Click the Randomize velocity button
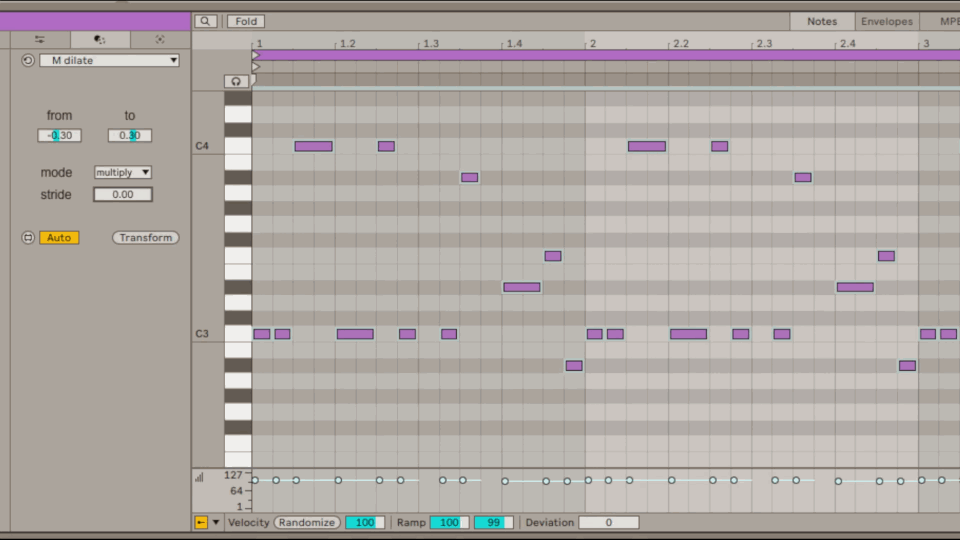Viewport: 960px width, 540px height. pyautogui.click(x=307, y=522)
